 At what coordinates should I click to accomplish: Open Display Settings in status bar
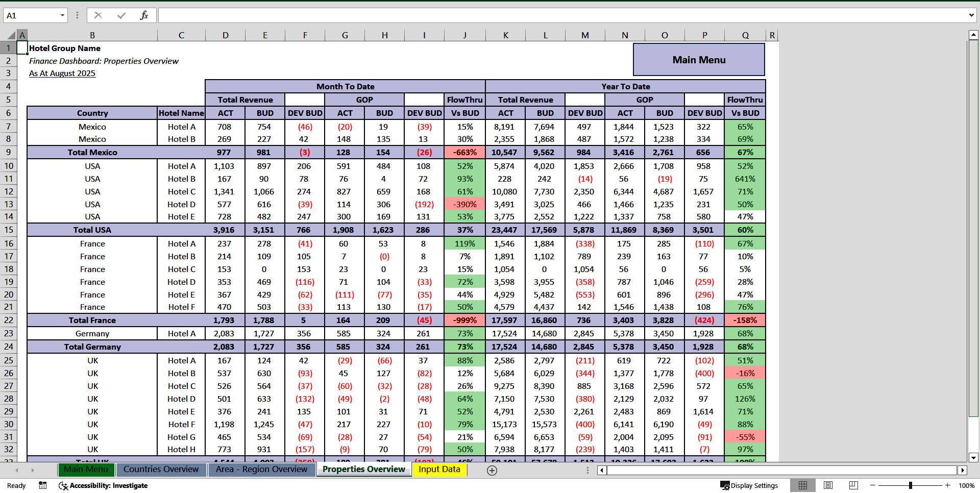pos(749,485)
